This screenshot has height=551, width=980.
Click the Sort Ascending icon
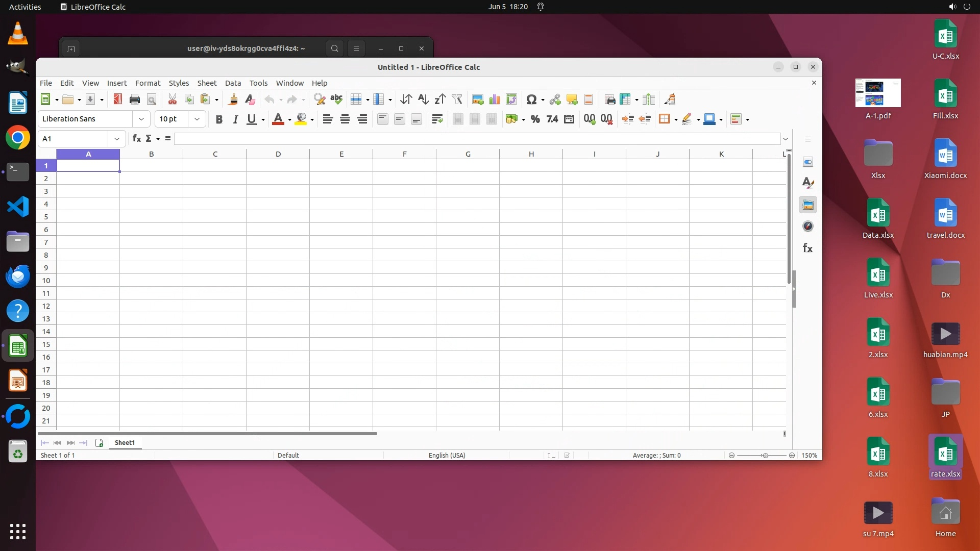pyautogui.click(x=423, y=99)
